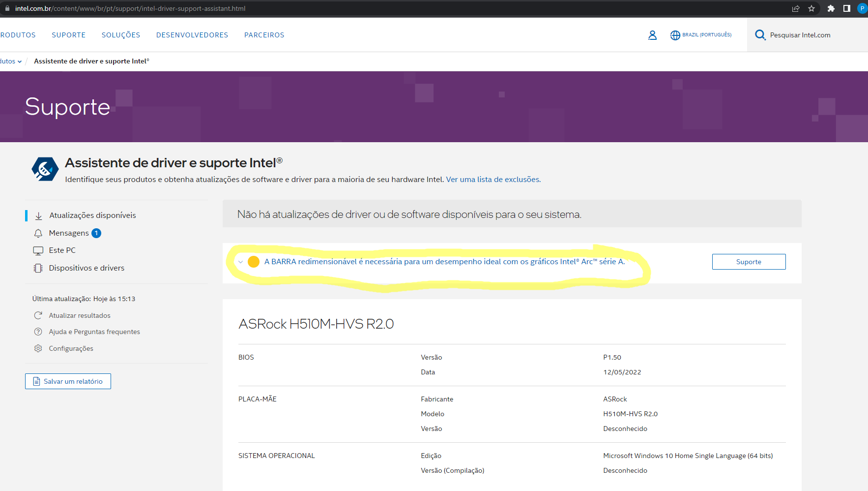This screenshot has height=491, width=868.
Task: Click the globe language region icon
Action: 675,35
